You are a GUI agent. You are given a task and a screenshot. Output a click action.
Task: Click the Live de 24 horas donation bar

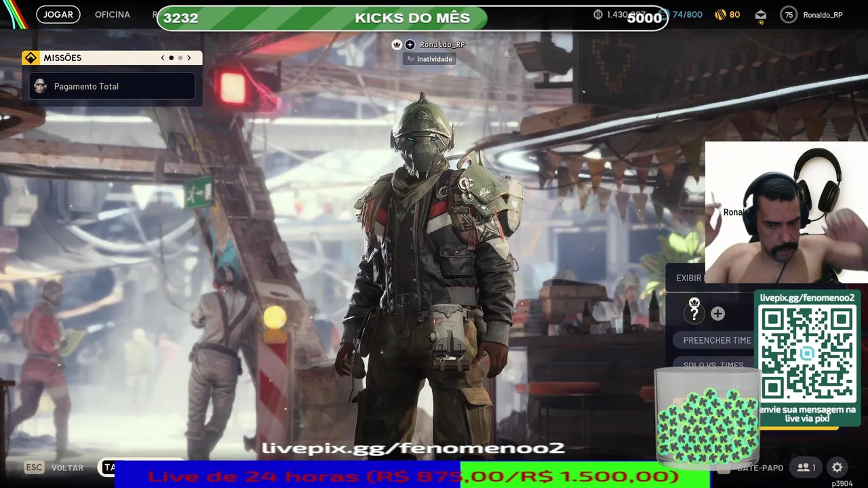[x=412, y=475]
